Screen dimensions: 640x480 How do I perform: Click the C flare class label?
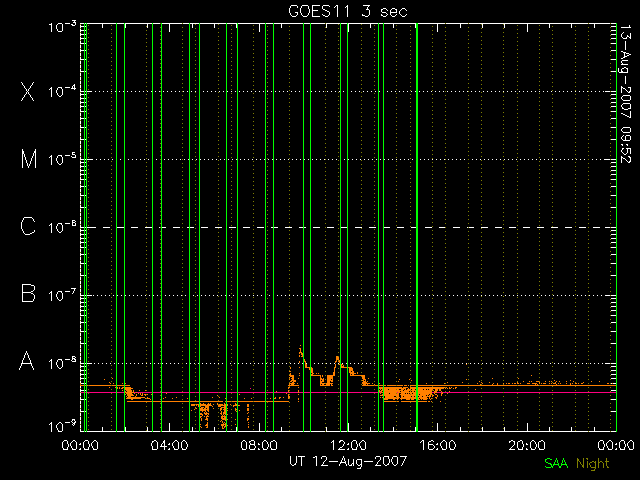[28, 226]
